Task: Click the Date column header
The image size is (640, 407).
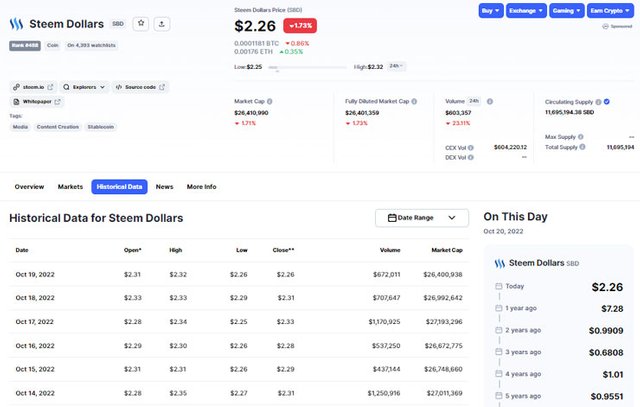Action: click(22, 250)
